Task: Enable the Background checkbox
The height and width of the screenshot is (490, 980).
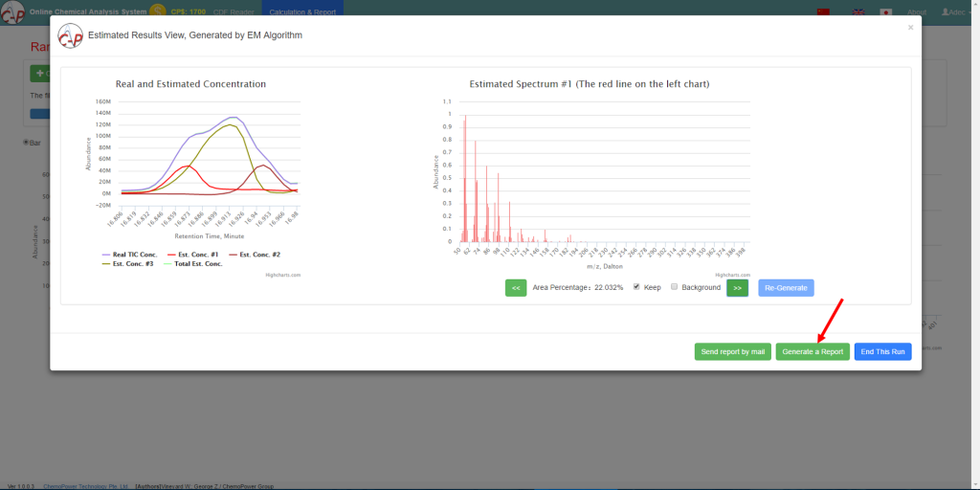Action: tap(674, 287)
